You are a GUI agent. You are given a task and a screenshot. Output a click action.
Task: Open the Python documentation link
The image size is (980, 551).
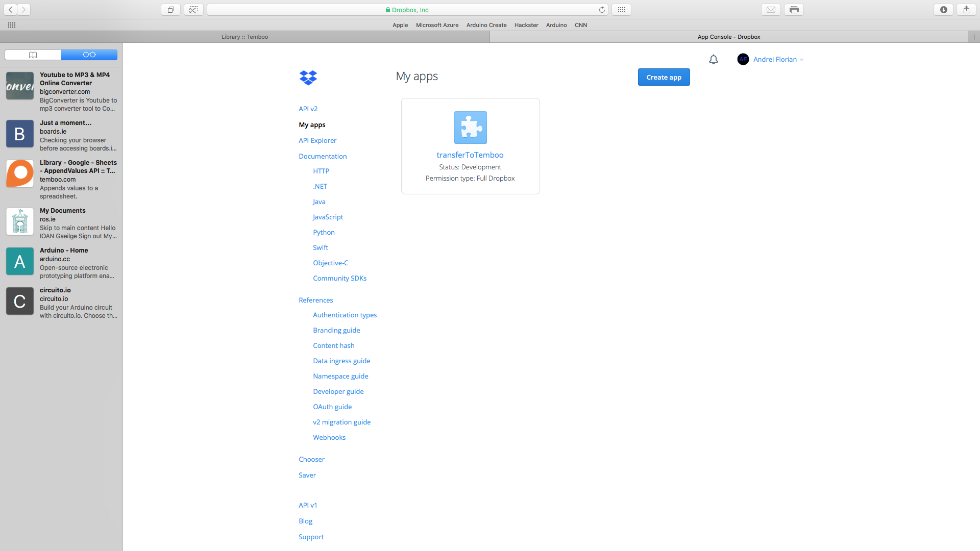pos(324,232)
